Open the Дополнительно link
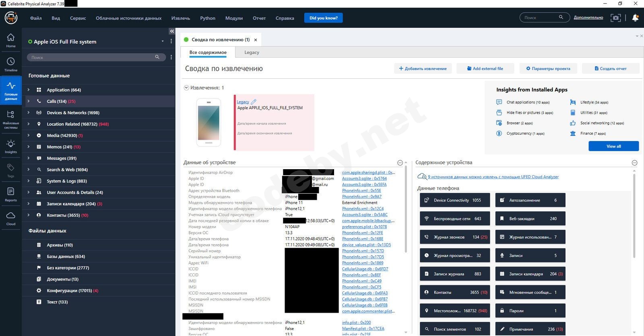Image resolution: width=644 pixels, height=336 pixels. point(588,17)
